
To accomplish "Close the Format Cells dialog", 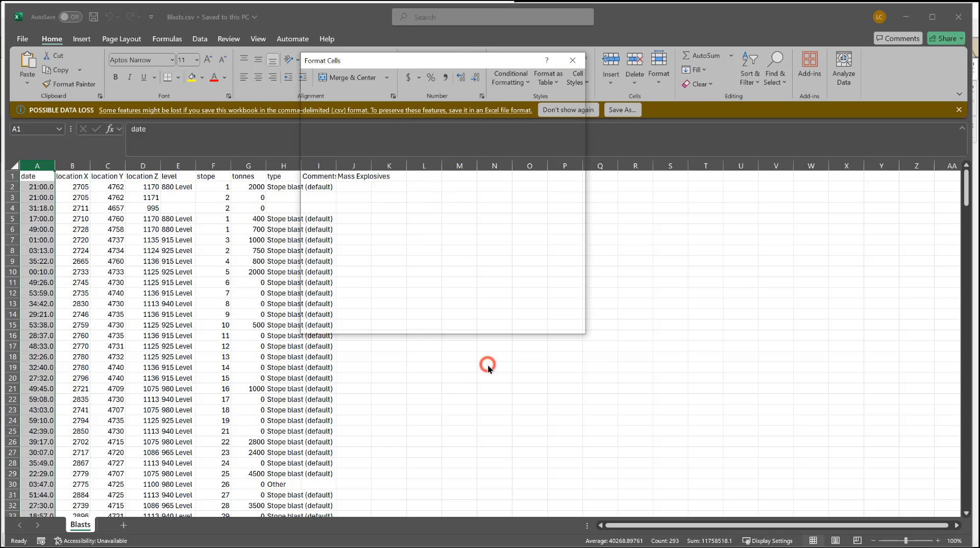I will click(x=573, y=60).
